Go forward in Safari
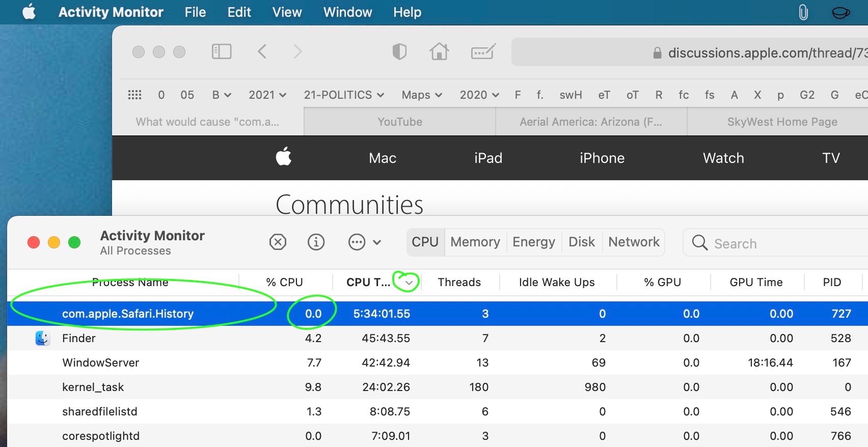Viewport: 868px width, 447px height. 298,51
